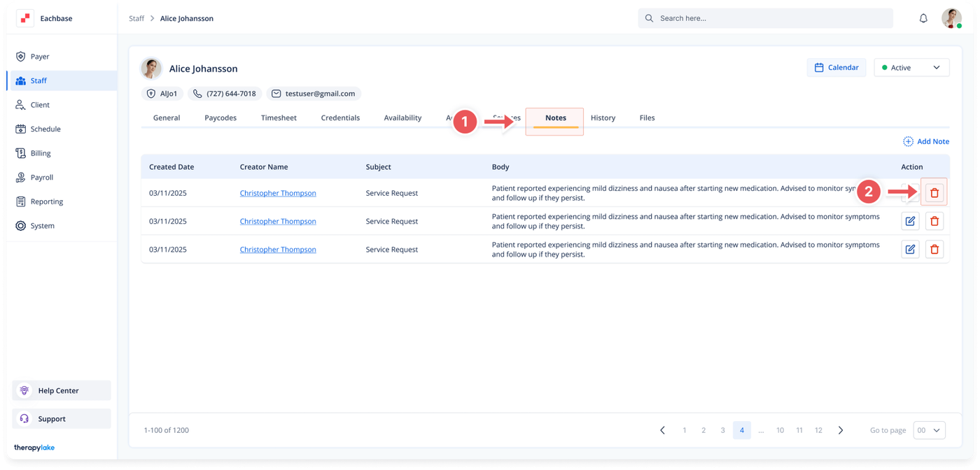Viewport: 980px width, 470px height.
Task: Delete the first note in the table
Action: coord(934,193)
